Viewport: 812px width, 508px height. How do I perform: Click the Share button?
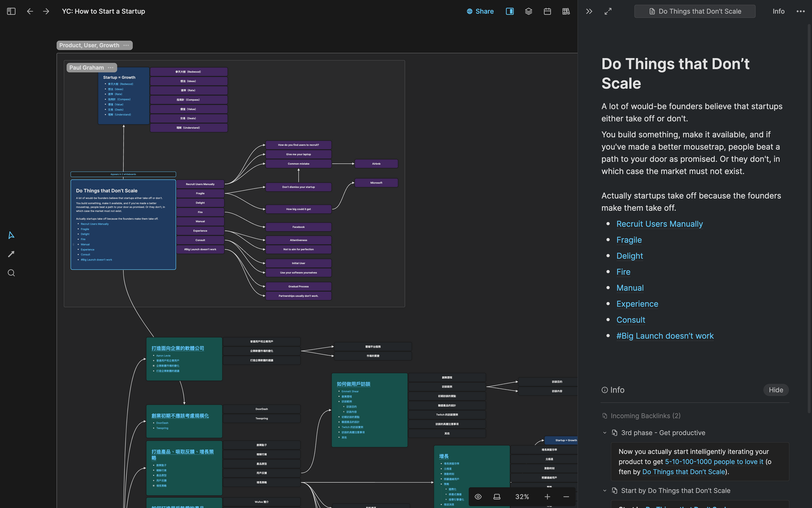tap(480, 11)
